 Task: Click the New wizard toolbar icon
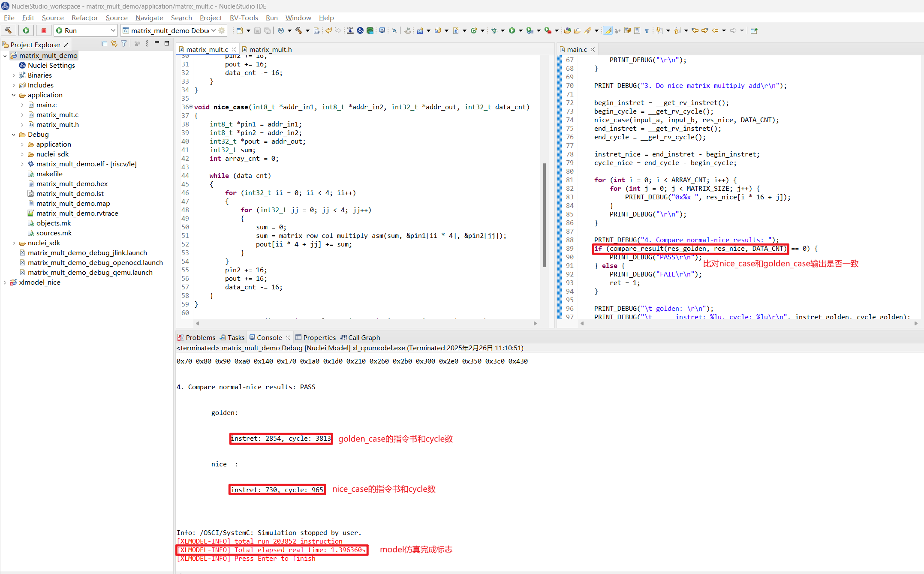(240, 30)
